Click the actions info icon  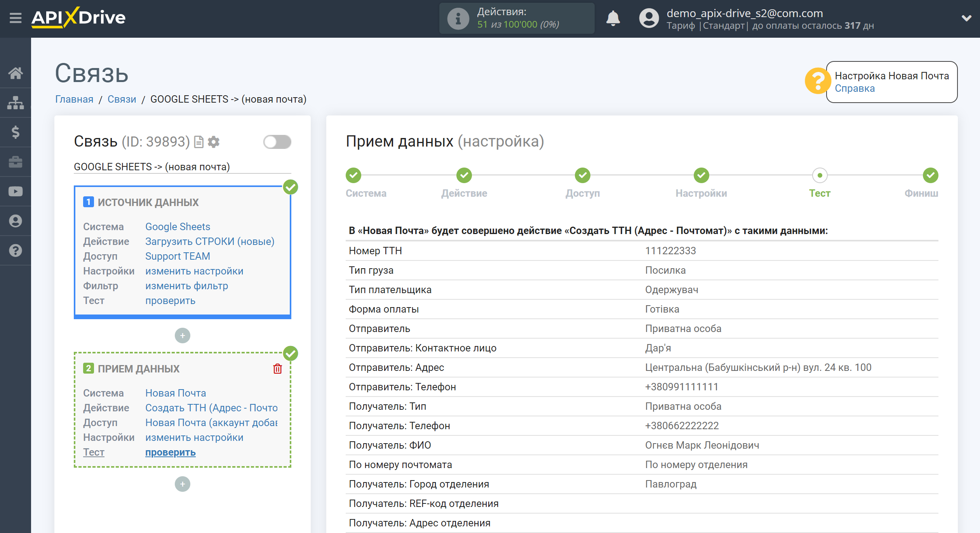458,18
